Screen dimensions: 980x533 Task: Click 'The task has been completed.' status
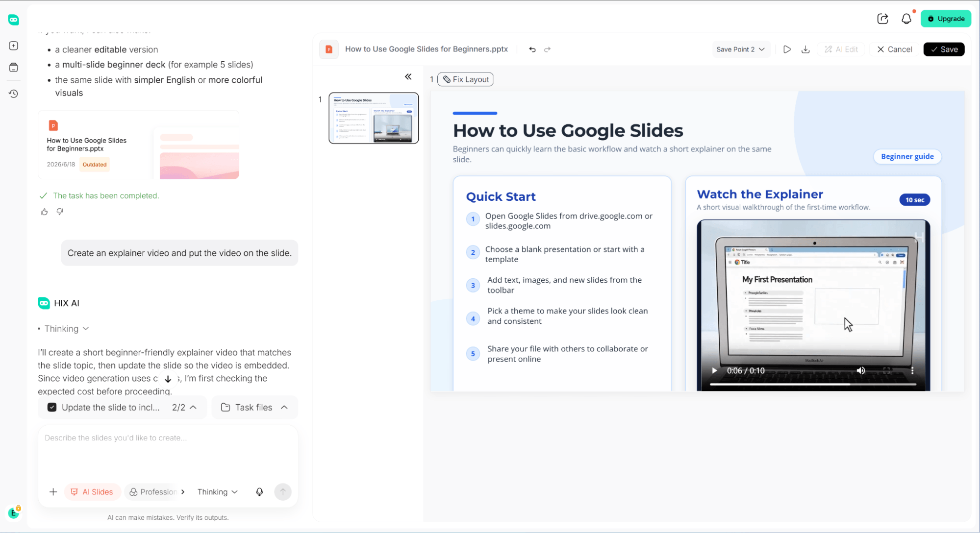click(x=106, y=196)
